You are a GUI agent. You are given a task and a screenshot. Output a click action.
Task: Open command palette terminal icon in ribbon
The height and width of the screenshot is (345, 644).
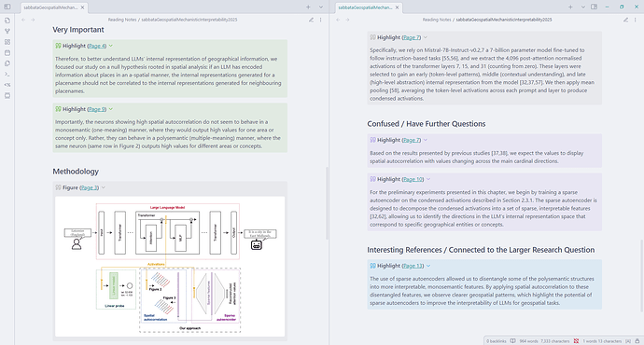pos(7,74)
